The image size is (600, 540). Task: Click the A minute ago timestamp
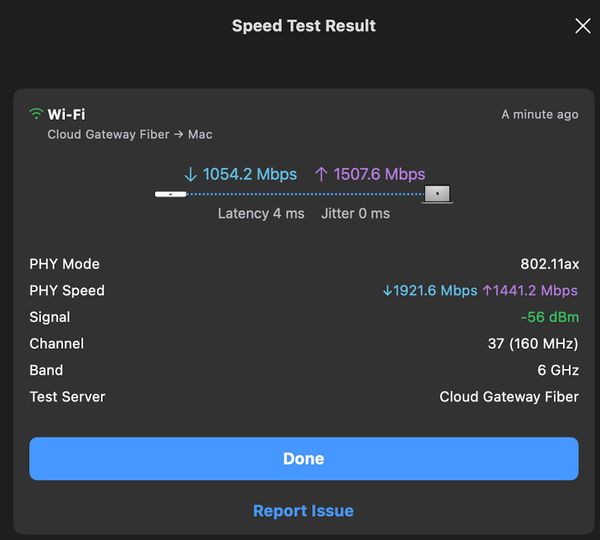pos(540,114)
